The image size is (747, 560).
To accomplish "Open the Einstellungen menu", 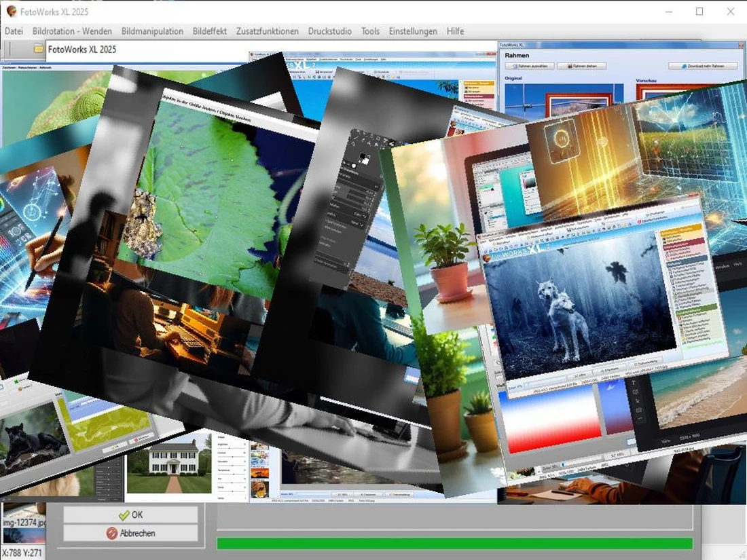I will pos(413,31).
